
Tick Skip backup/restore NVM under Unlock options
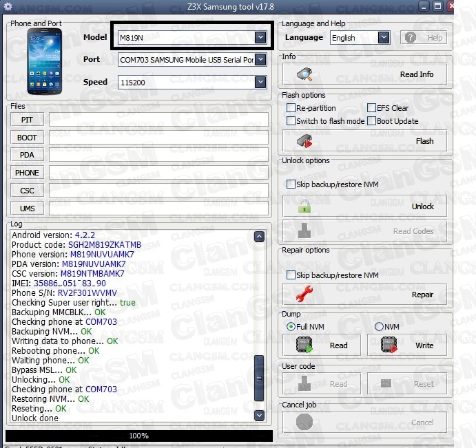pos(291,184)
